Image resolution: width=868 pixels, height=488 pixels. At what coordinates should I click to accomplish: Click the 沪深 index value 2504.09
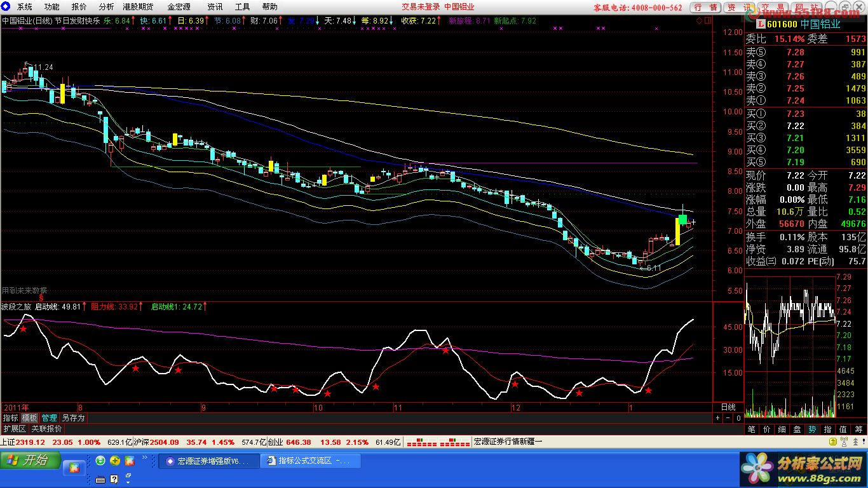pyautogui.click(x=164, y=442)
